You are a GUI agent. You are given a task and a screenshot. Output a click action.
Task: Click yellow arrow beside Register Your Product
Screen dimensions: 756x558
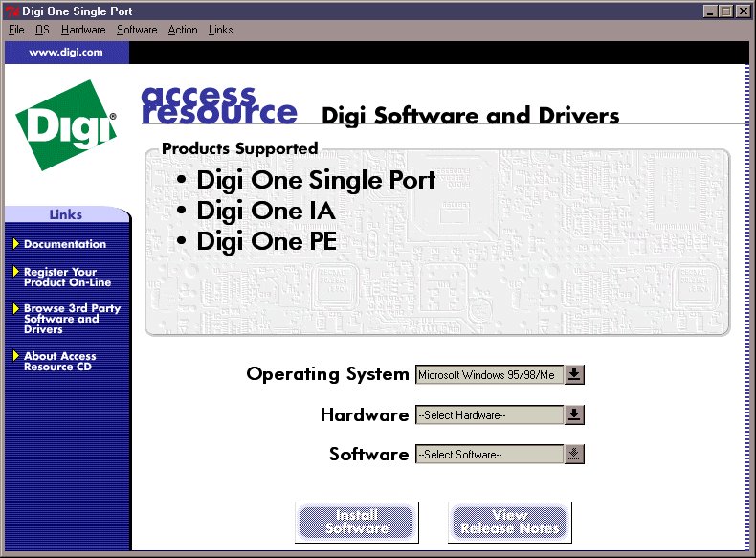(16, 272)
